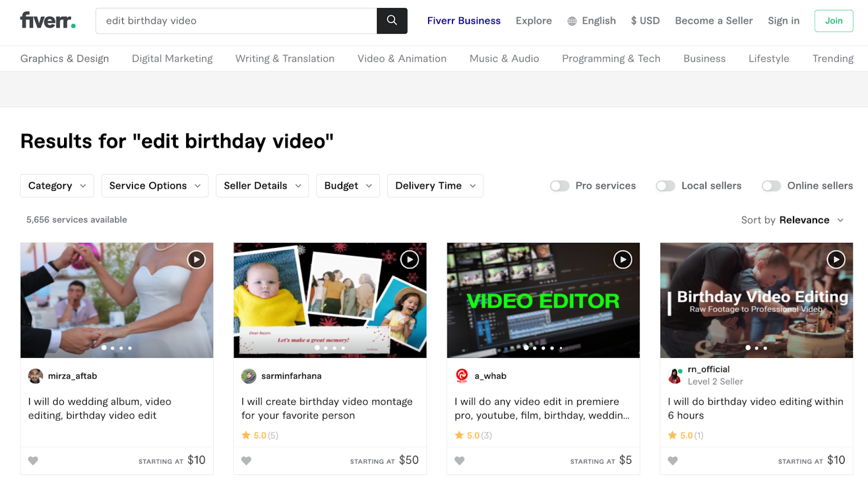Open the Video & Animation category
The height and width of the screenshot is (488, 868).
[402, 59]
